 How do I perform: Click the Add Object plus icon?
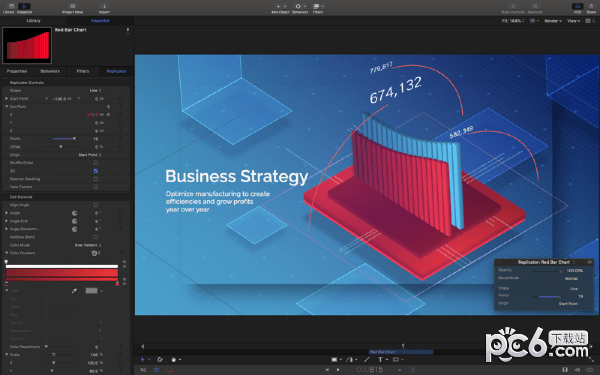[x=279, y=6]
